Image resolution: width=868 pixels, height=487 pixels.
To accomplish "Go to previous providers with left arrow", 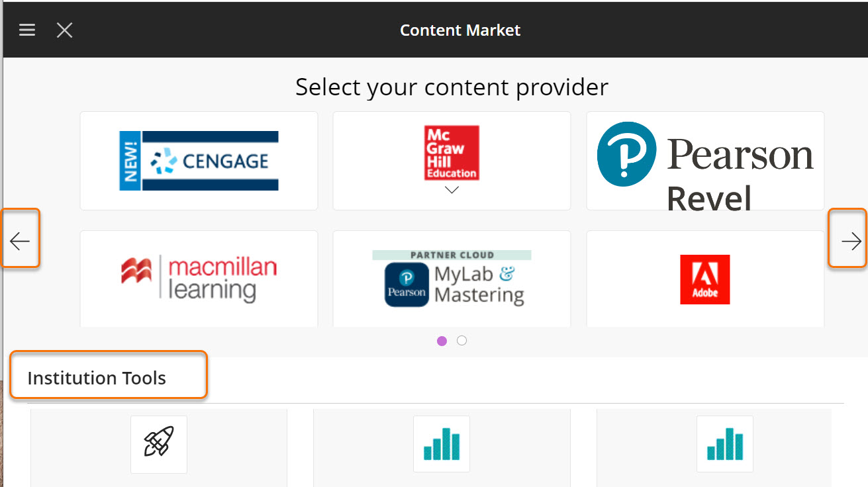I will click(21, 242).
